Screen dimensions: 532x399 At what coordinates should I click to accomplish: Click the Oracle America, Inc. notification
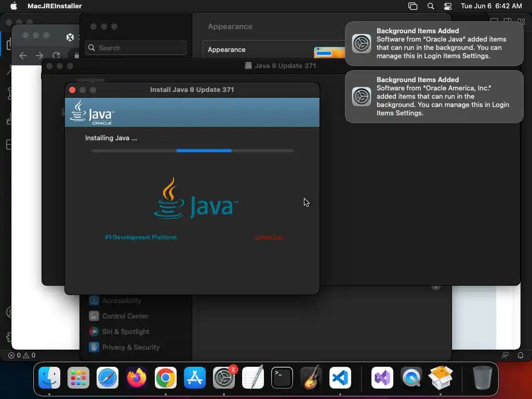[x=434, y=96]
